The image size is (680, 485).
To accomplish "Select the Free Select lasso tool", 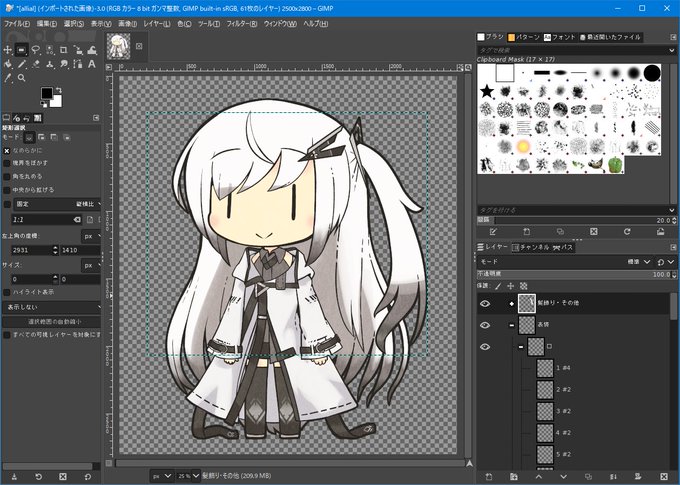I will [36, 50].
